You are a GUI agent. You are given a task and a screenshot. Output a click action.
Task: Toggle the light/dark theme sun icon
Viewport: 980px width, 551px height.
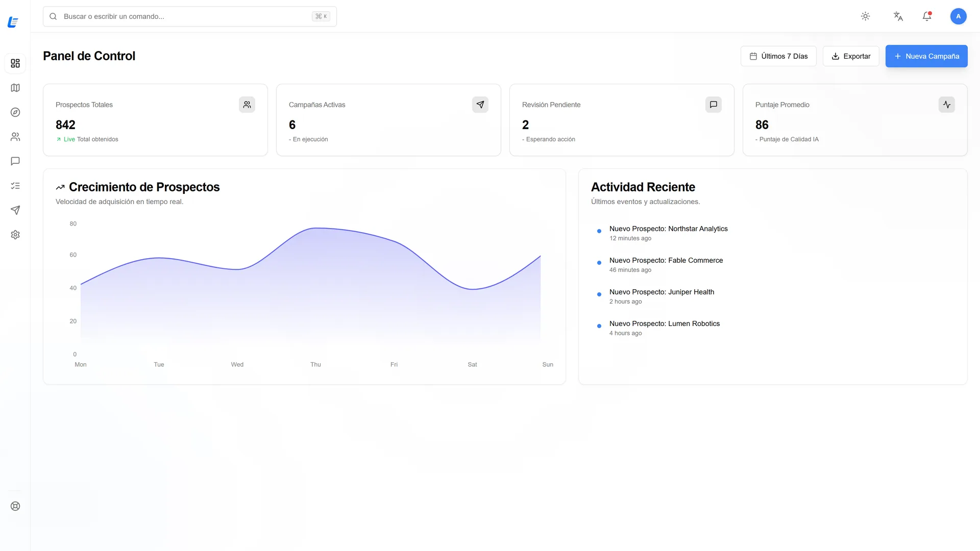pyautogui.click(x=865, y=16)
